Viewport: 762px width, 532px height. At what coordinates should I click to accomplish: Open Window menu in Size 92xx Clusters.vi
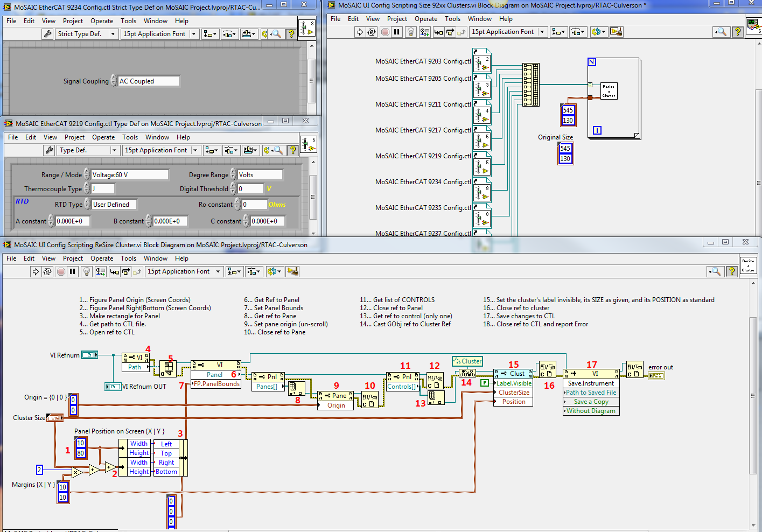(479, 18)
